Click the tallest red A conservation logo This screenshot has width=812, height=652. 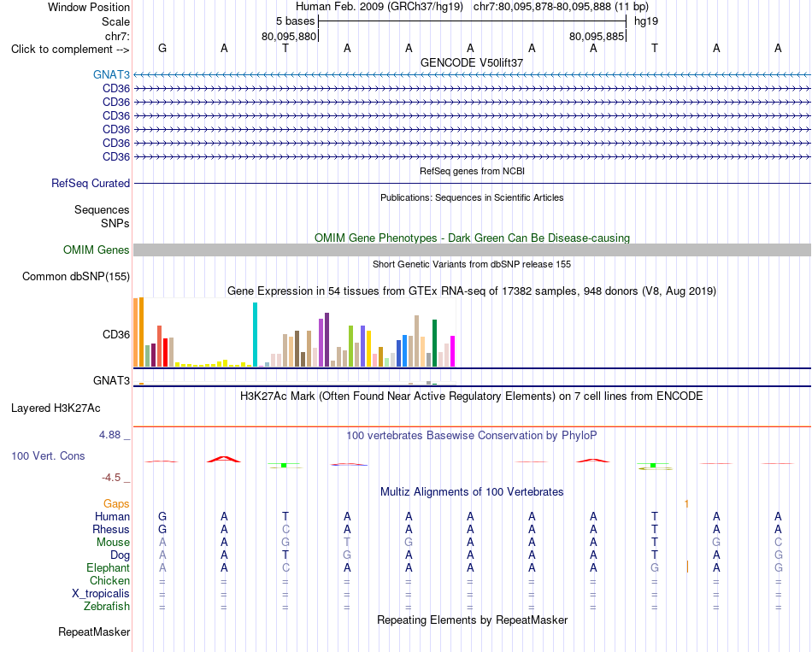coord(224,459)
